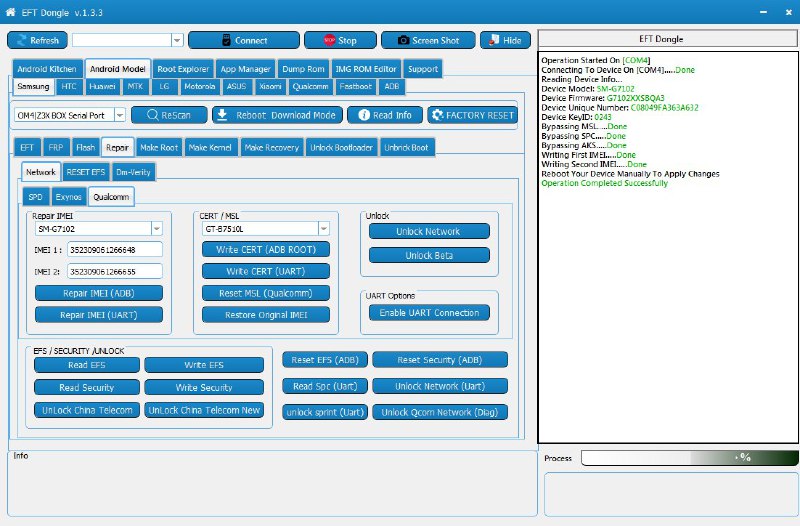800x526 pixels.
Task: Click Repair IMEI (UART) button
Action: pos(99,315)
